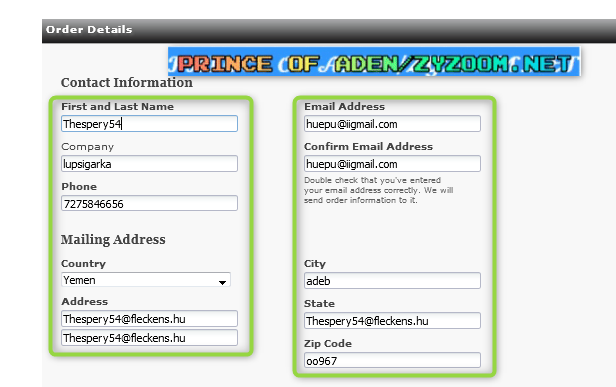Click the Confirm Email Address field
This screenshot has height=387, width=616.
tap(392, 164)
